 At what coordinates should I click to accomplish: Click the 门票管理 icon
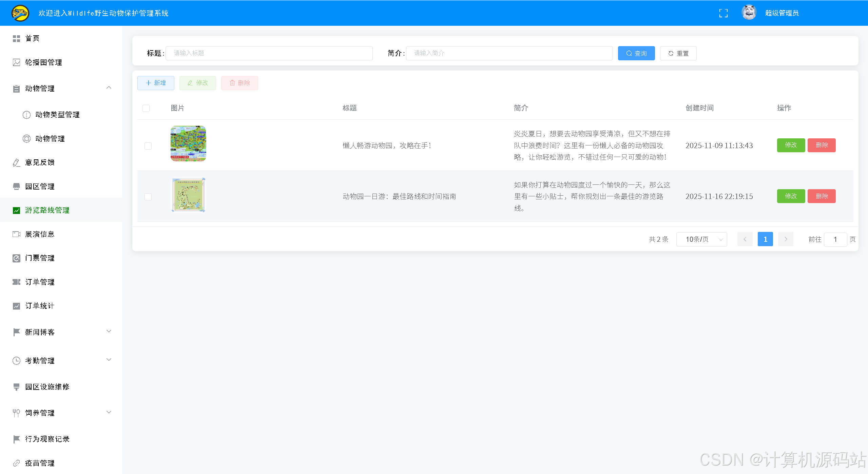coord(16,258)
